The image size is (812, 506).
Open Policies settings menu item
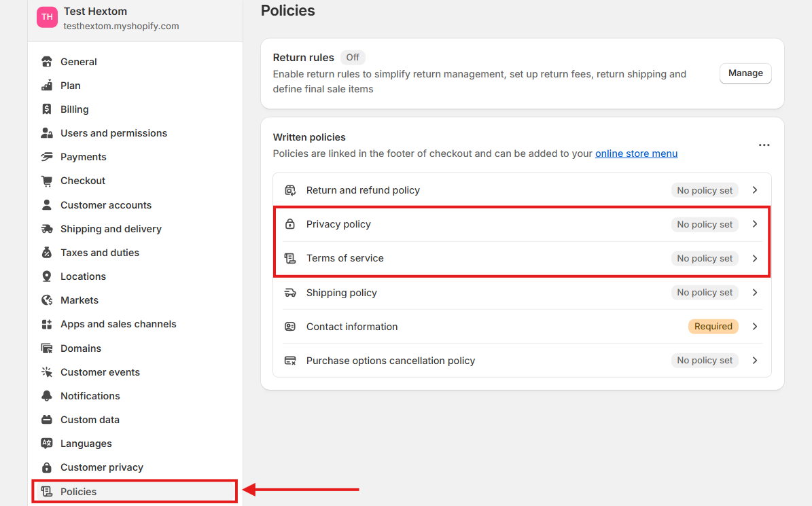[x=135, y=492]
